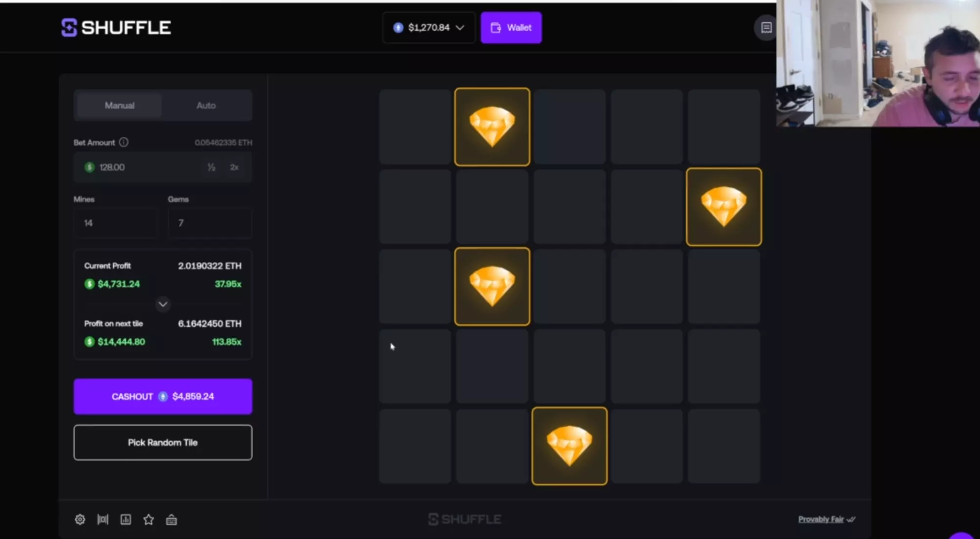
Task: Reveal tile in first row, fifth column
Action: [724, 127]
